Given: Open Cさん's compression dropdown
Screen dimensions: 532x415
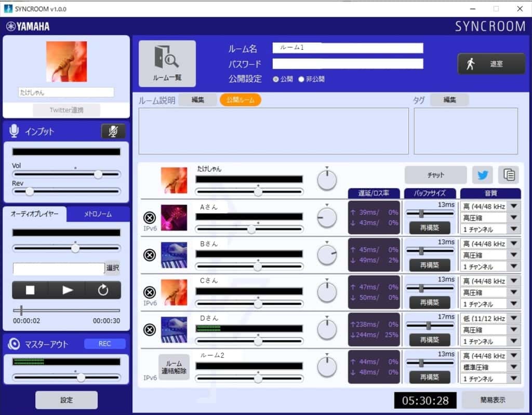Looking at the screenshot, I should [x=490, y=292].
